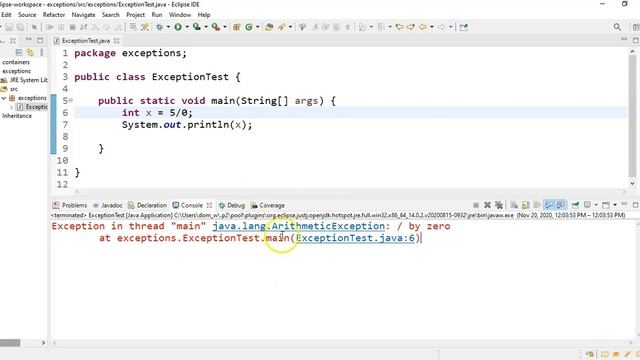
Task: Open the Run dropdown arrow next to Run button
Action: (x=187, y=27)
